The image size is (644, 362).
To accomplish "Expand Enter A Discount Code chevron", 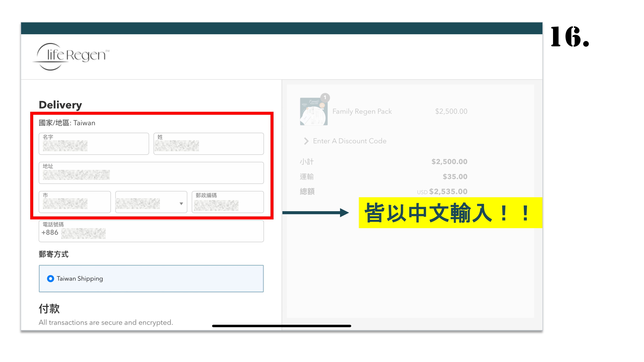I will tap(306, 141).
